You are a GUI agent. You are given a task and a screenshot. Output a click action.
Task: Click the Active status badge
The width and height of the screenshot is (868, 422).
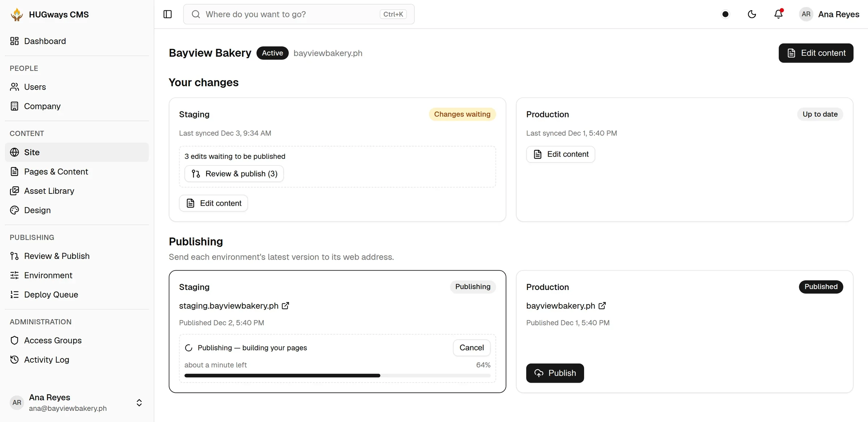(x=272, y=53)
